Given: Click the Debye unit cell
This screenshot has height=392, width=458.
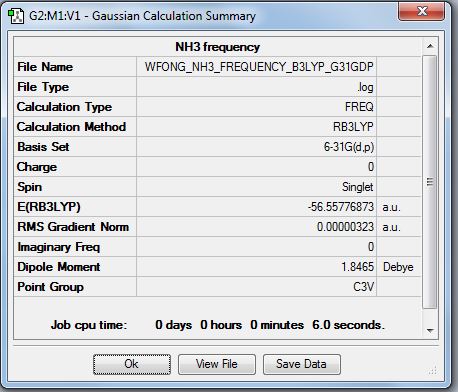Looking at the screenshot, I should (x=398, y=267).
